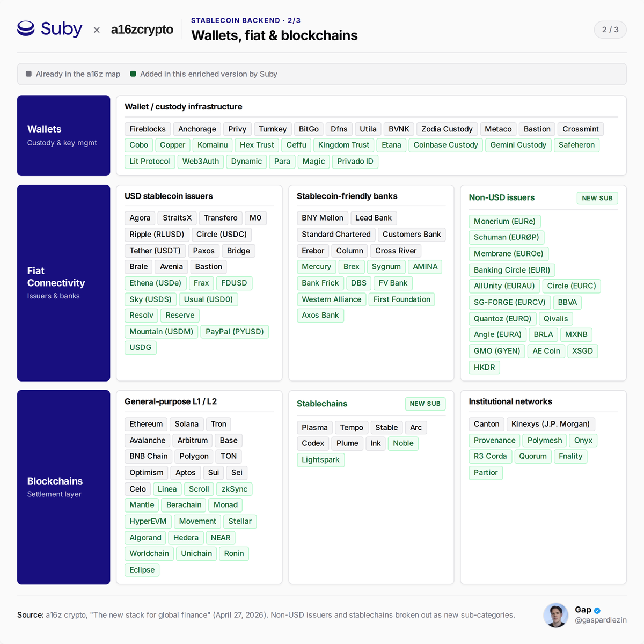The width and height of the screenshot is (644, 644).
Task: Click the NEW SUB badge on Stablechains
Action: pyautogui.click(x=425, y=404)
